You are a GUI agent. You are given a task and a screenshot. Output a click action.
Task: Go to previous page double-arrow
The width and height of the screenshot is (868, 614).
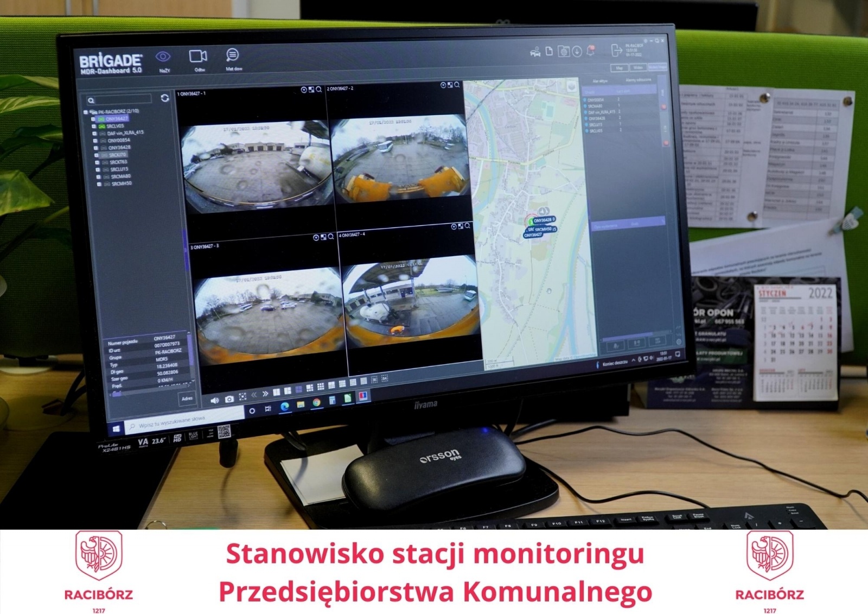254,395
